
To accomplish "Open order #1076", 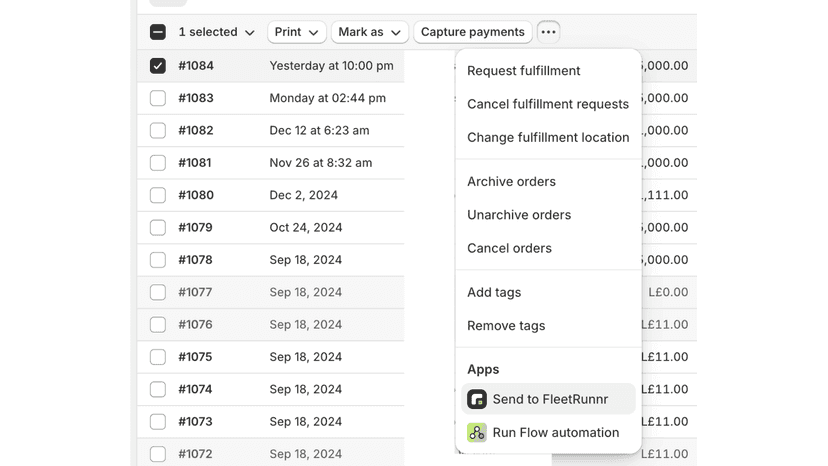I will click(195, 324).
